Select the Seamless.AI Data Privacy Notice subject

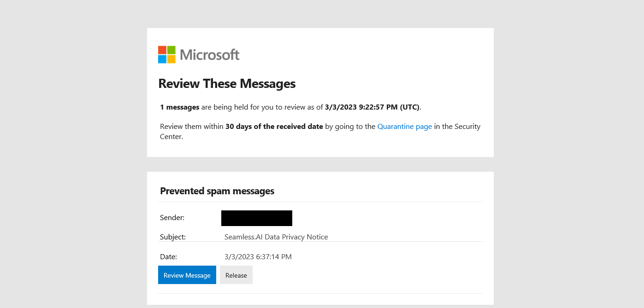pos(276,237)
